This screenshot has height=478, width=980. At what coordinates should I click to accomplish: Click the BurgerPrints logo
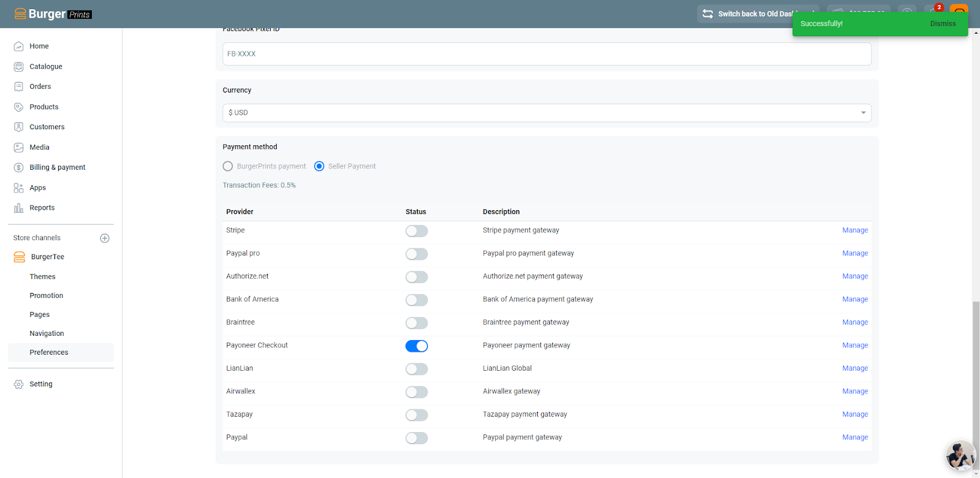coord(53,13)
